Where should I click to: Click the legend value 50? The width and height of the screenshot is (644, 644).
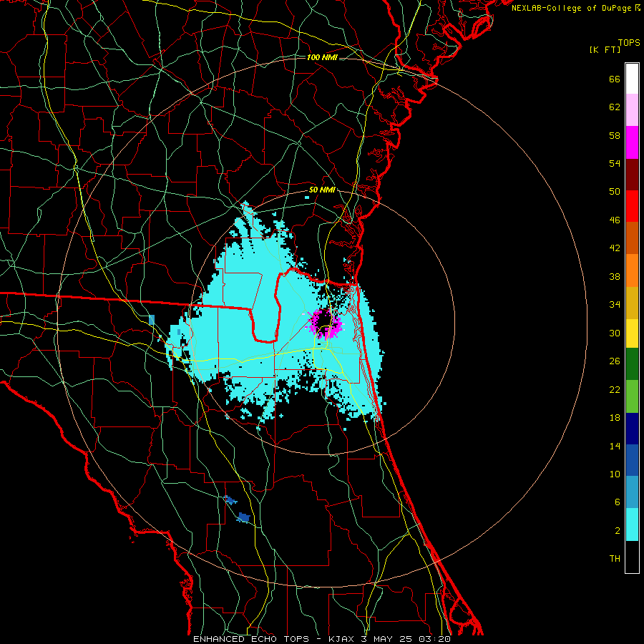click(x=615, y=192)
